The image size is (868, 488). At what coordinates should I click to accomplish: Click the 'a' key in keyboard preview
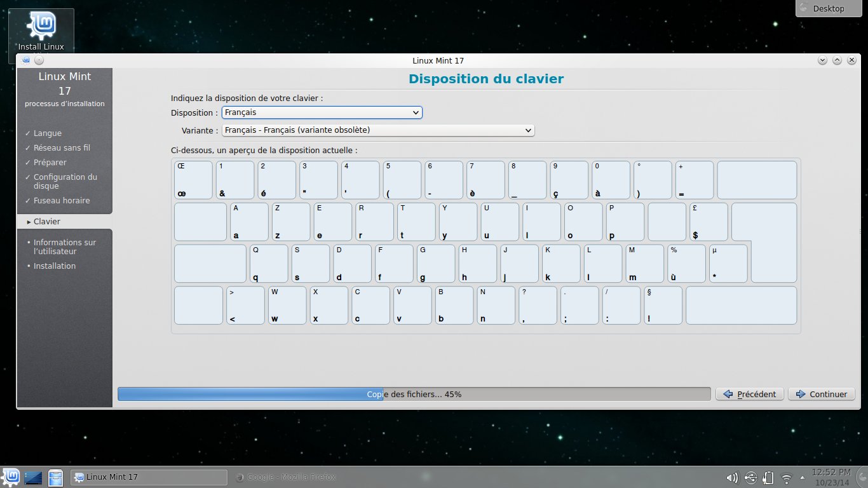(x=249, y=222)
